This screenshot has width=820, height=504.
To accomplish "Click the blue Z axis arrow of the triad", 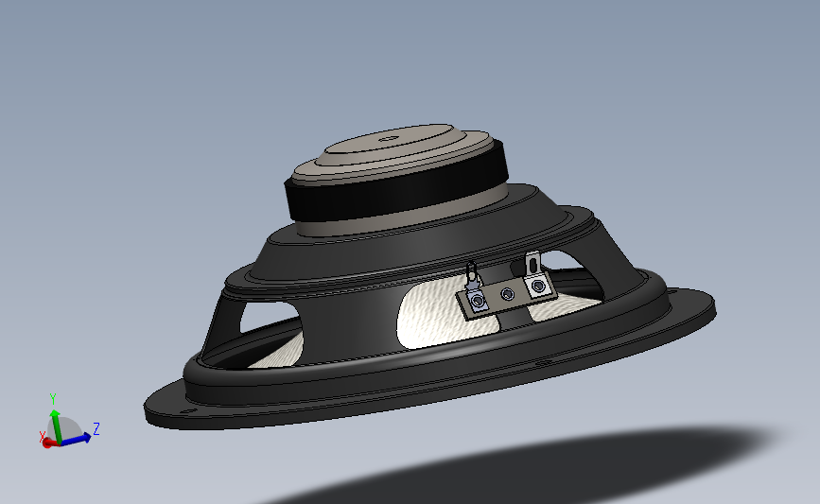I will click(75, 439).
